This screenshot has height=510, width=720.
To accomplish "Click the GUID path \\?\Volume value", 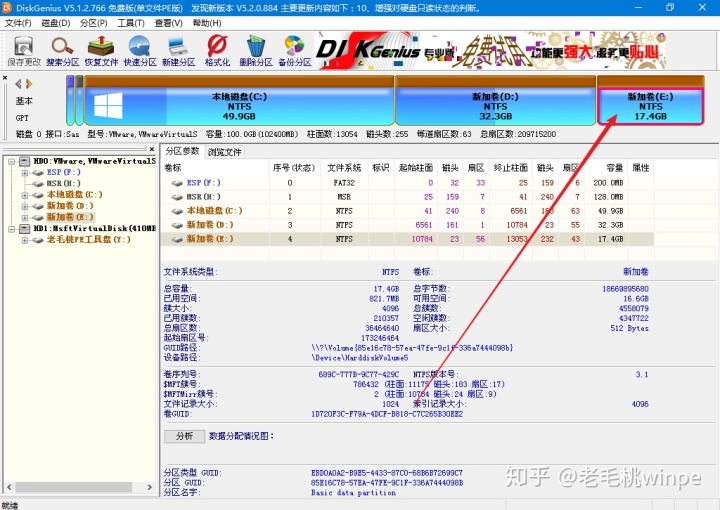I will [412, 348].
